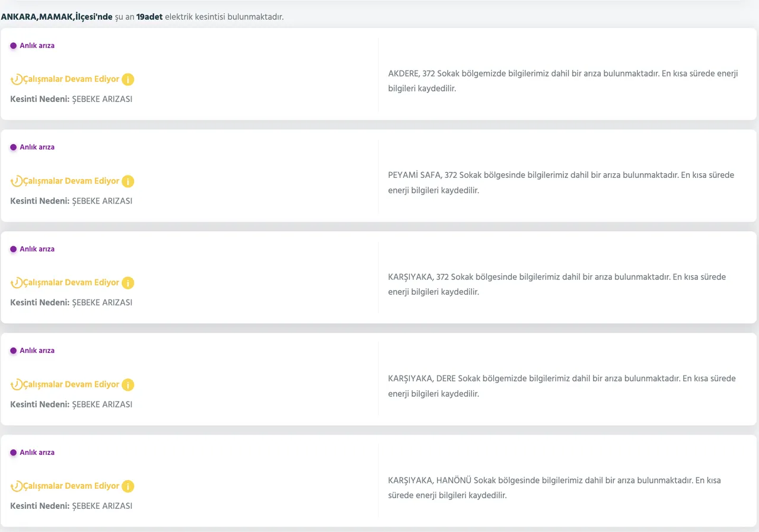
Task: Click the clock icon in the AKDERE card
Action: 17,79
